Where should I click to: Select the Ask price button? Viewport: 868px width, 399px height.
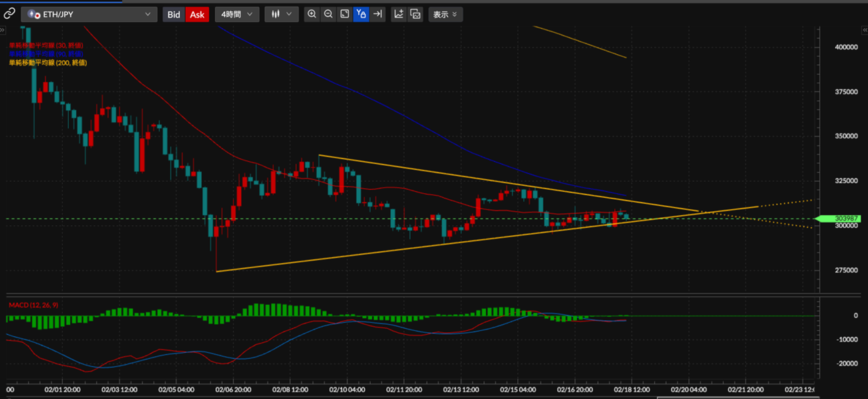(x=197, y=14)
